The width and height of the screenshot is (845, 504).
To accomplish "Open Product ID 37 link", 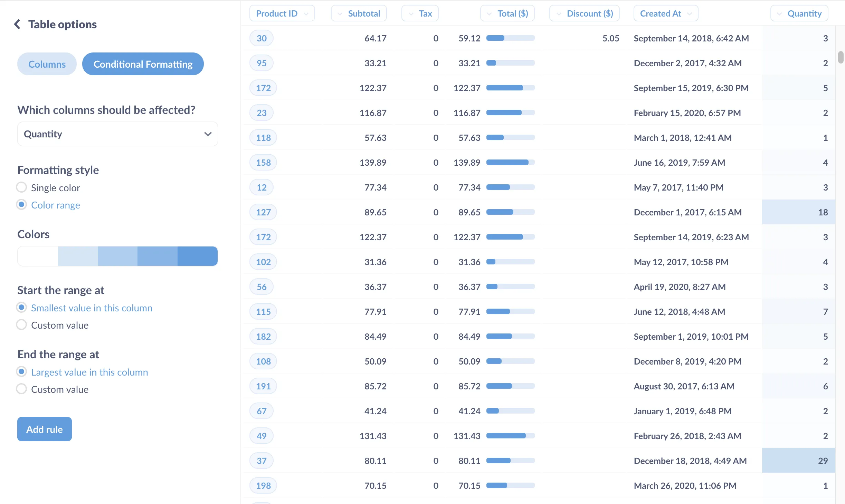I will pos(262,461).
